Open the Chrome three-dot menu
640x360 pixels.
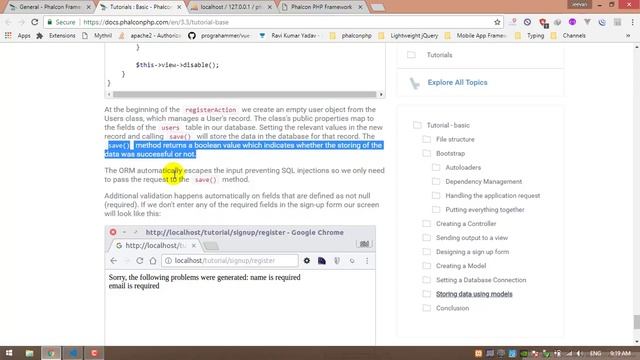(x=633, y=22)
